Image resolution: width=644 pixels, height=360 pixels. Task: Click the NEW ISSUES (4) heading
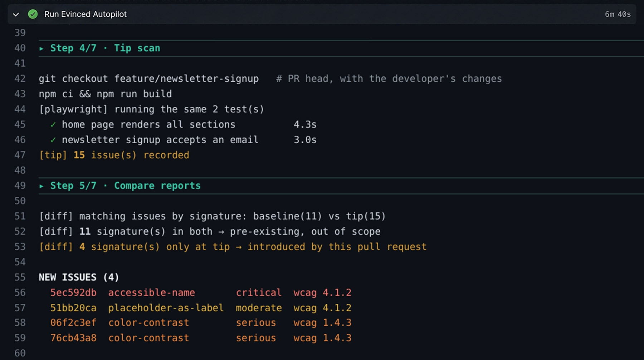point(79,277)
